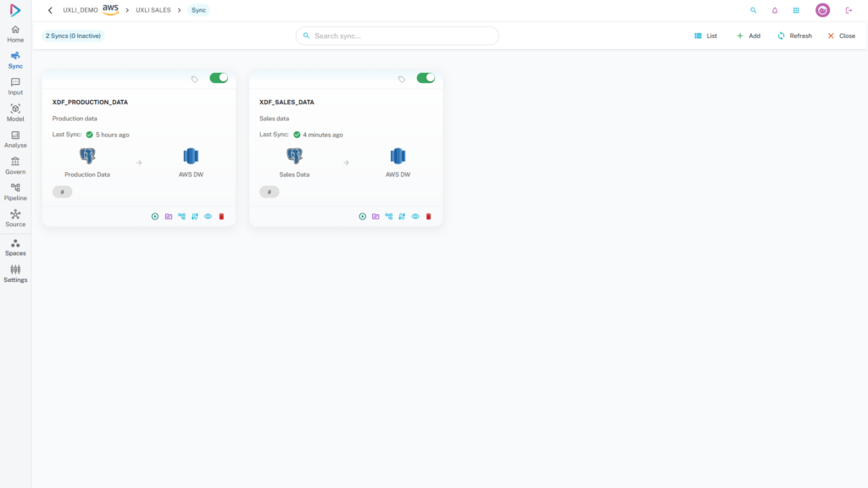The width and height of the screenshot is (868, 488).
Task: Switch to the Model section
Action: [x=15, y=113]
